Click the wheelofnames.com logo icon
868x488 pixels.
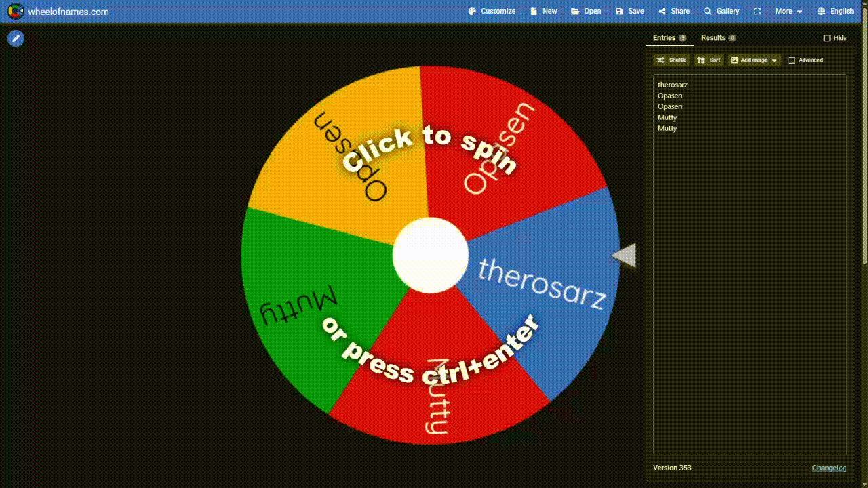point(16,11)
